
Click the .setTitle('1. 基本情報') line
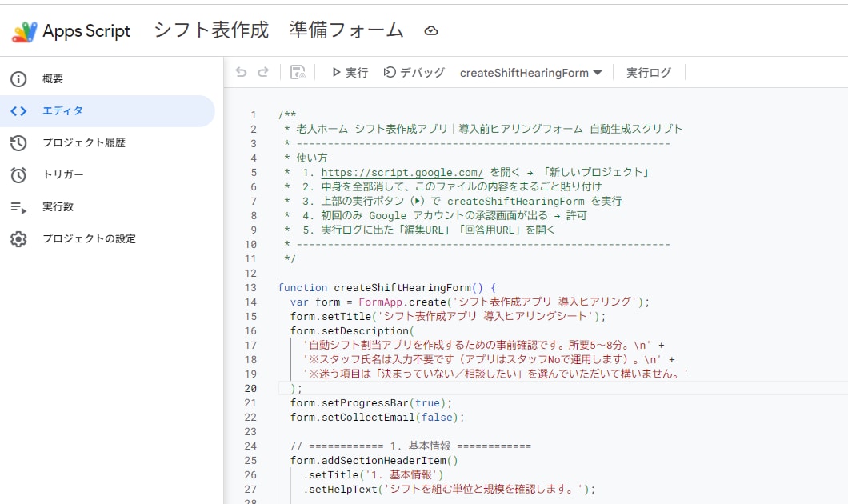click(x=373, y=474)
